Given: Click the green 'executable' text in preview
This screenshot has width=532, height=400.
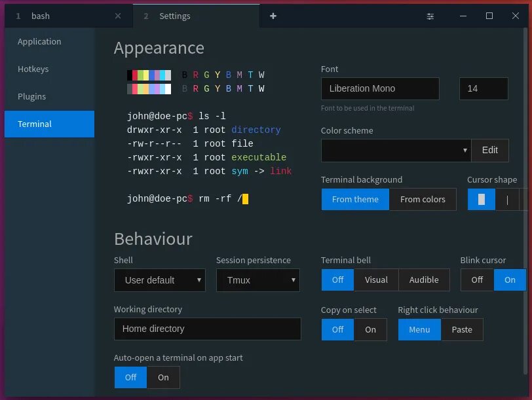Looking at the screenshot, I should pyautogui.click(x=259, y=157).
